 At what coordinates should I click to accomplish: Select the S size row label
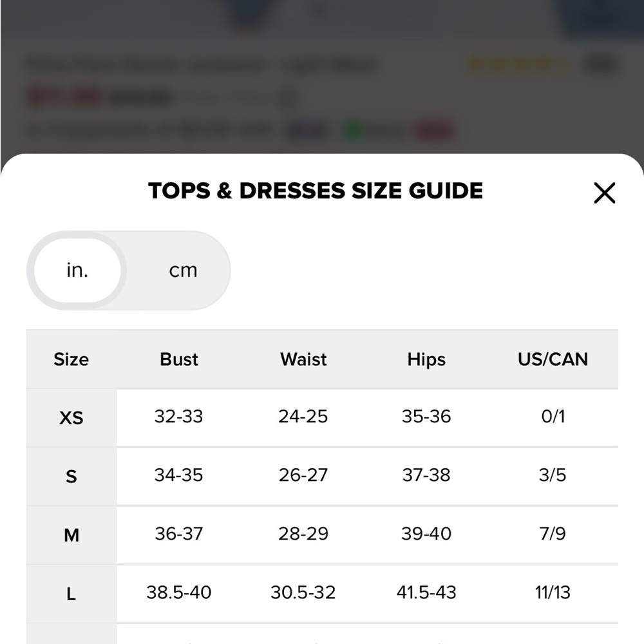(71, 477)
